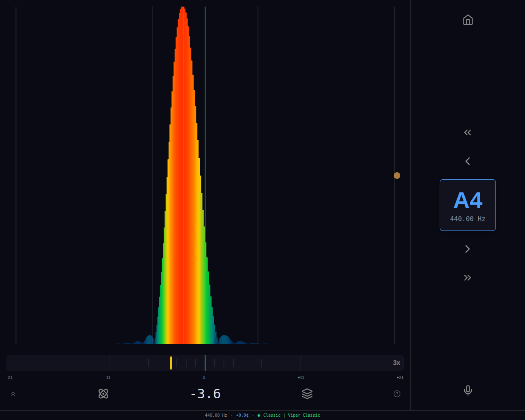525x420 pixels.
Task: Select the temperament atom icon
Action: click(103, 393)
